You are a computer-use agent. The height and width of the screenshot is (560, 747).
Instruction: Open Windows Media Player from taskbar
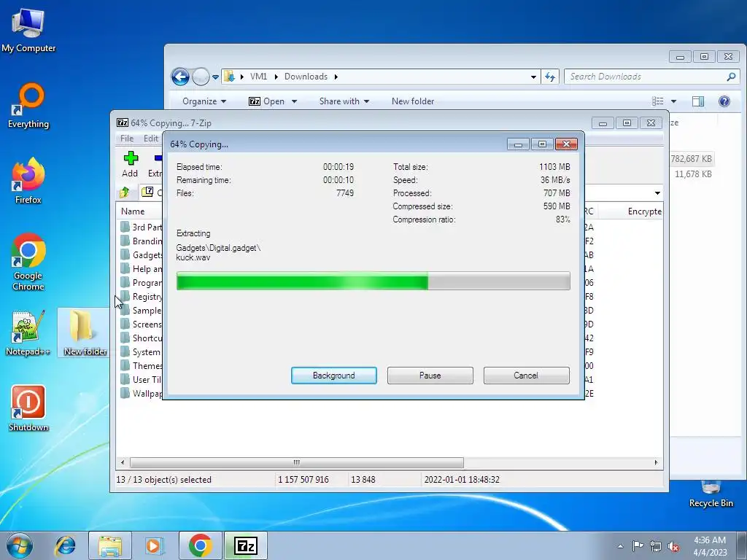point(154,545)
